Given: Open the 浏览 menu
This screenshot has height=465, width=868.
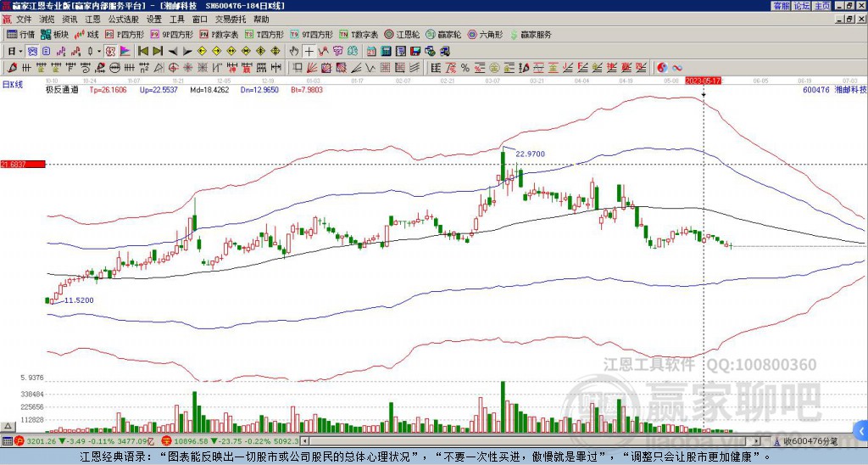Looking at the screenshot, I should pyautogui.click(x=47, y=20).
